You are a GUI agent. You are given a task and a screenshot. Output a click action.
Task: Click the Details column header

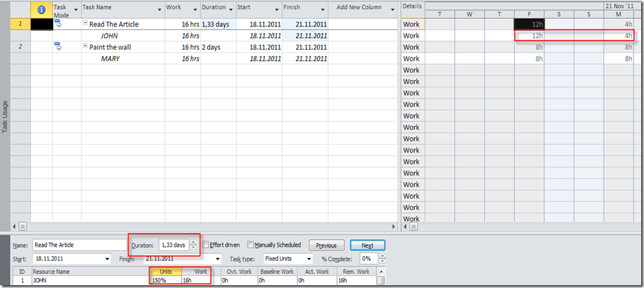tap(412, 6)
